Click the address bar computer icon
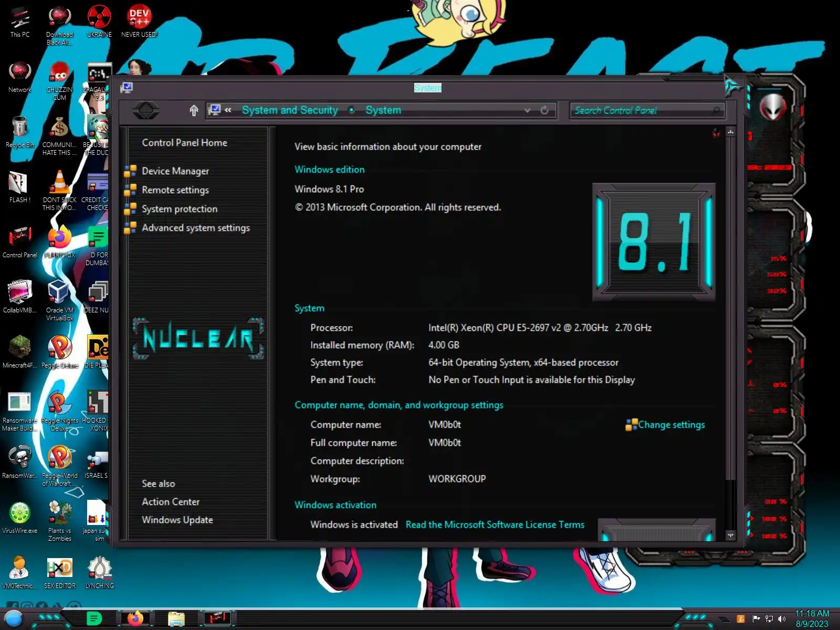Screen dimensions: 840x630 coord(214,110)
